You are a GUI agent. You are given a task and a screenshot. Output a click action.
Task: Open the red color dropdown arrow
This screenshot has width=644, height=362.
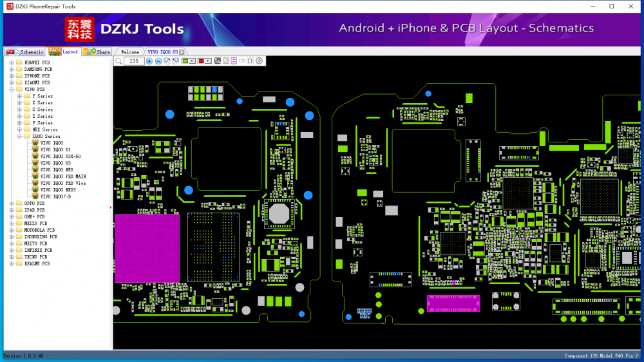coord(208,61)
